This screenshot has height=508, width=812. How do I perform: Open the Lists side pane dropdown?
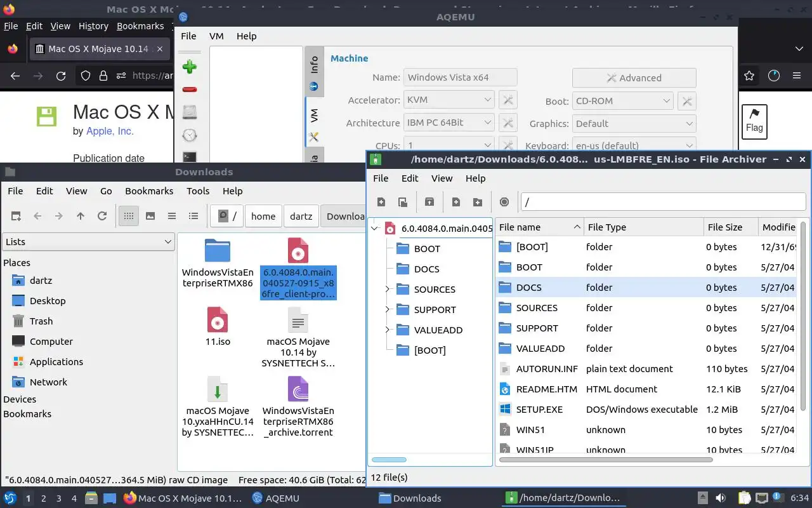[89, 241]
